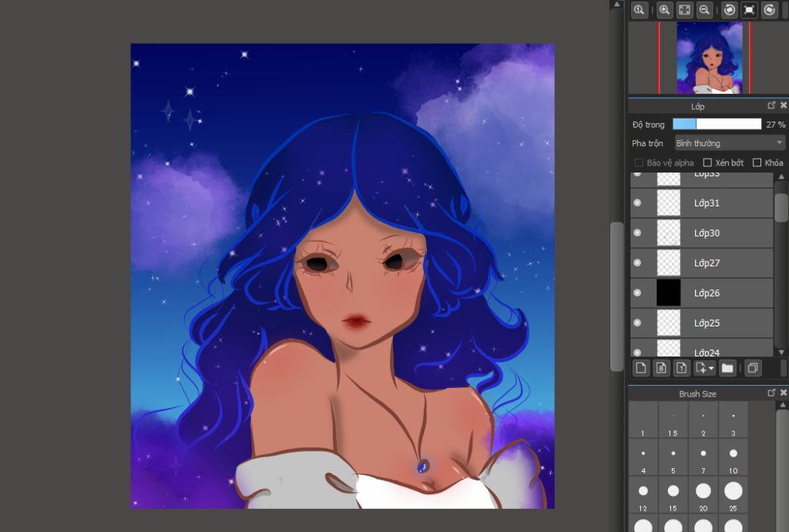Image resolution: width=789 pixels, height=532 pixels.
Task: Click the black thumbnail of Lớp26
Action: [x=669, y=293]
